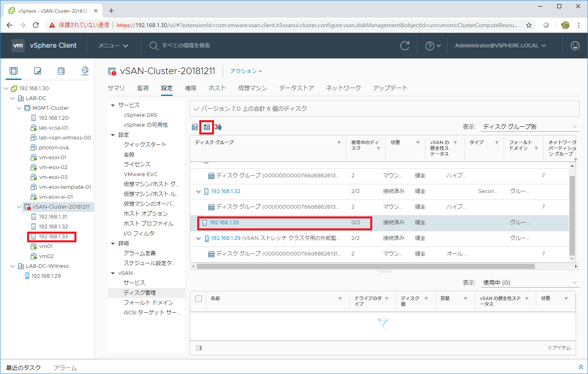
Task: Click the vm logo in header
Action: (x=18, y=46)
